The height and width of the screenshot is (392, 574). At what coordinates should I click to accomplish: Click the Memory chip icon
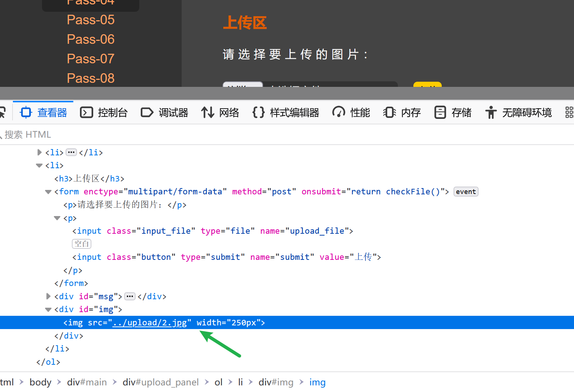point(389,112)
